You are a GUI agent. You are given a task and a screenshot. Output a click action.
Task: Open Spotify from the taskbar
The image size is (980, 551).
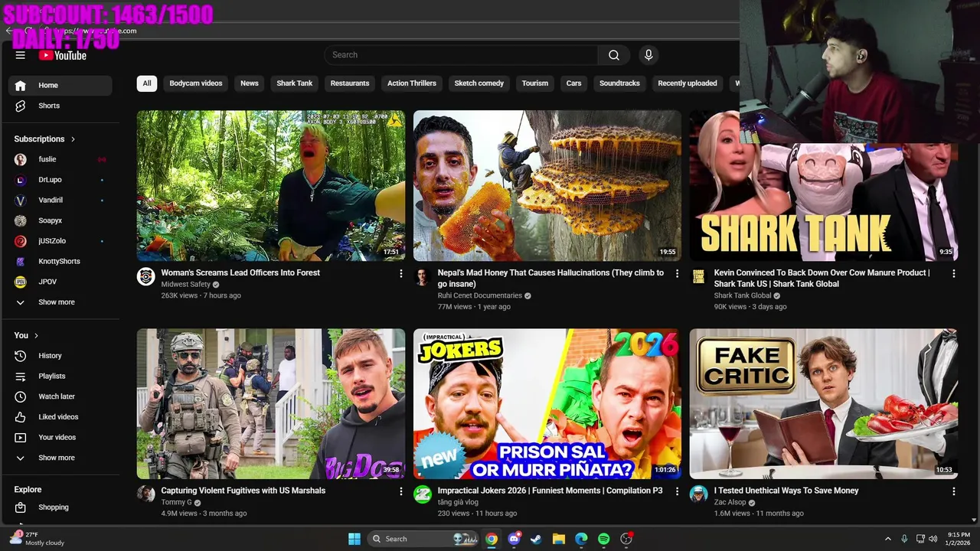[603, 539]
